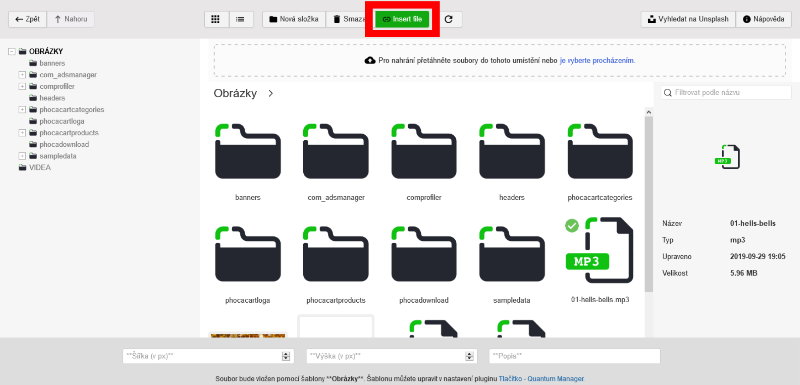Viewport: 800px width, 385px height.
Task: Switch to list view icon
Action: tap(240, 19)
